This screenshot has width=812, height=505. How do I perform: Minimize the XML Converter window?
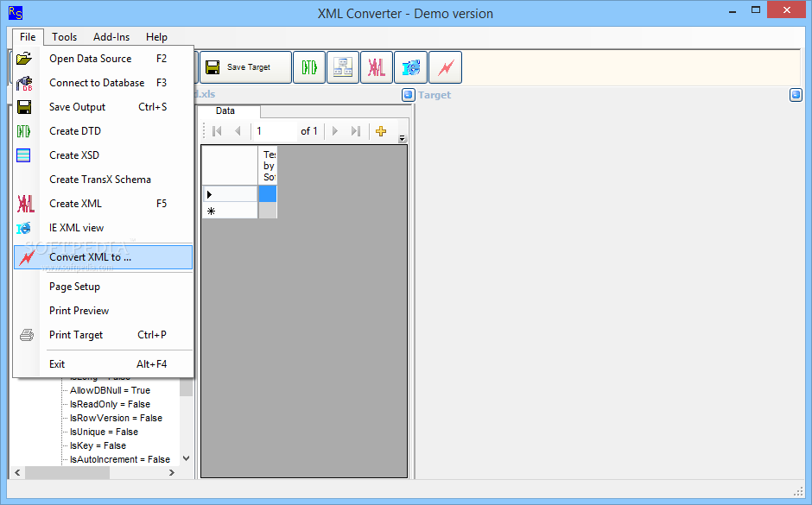(x=733, y=11)
